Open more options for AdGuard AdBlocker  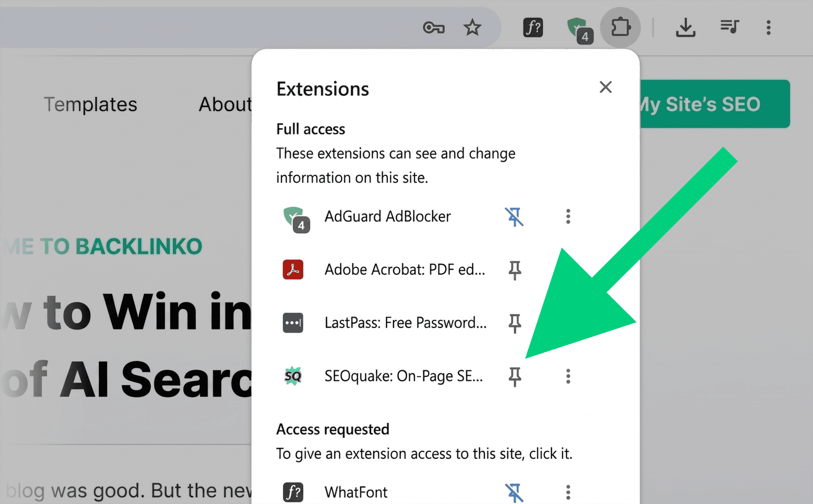[x=568, y=216]
